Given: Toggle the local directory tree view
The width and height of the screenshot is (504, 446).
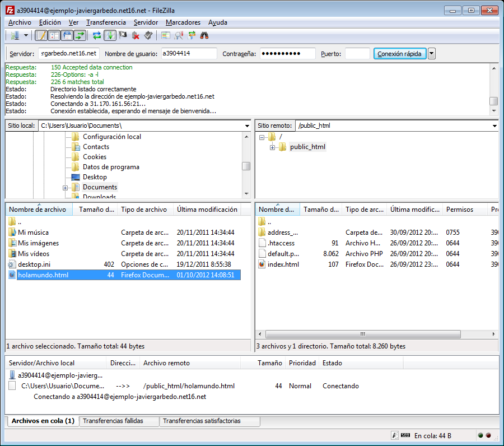Looking at the screenshot, I should (x=54, y=36).
